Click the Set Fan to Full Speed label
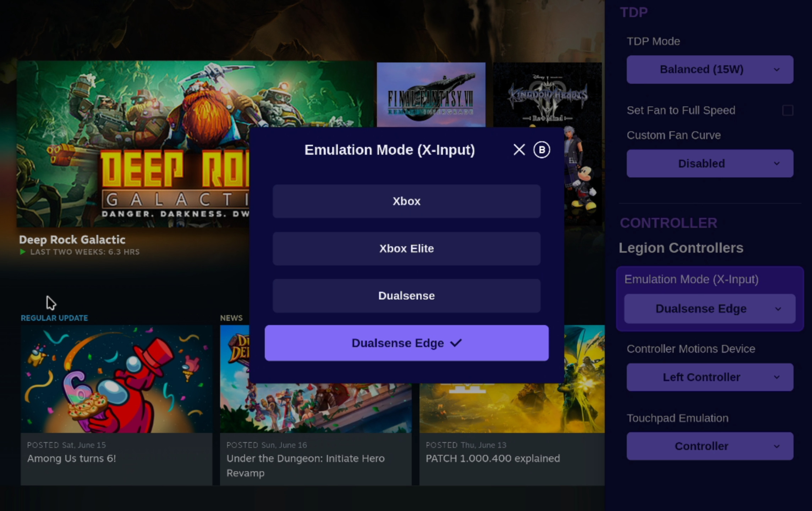 tap(681, 110)
